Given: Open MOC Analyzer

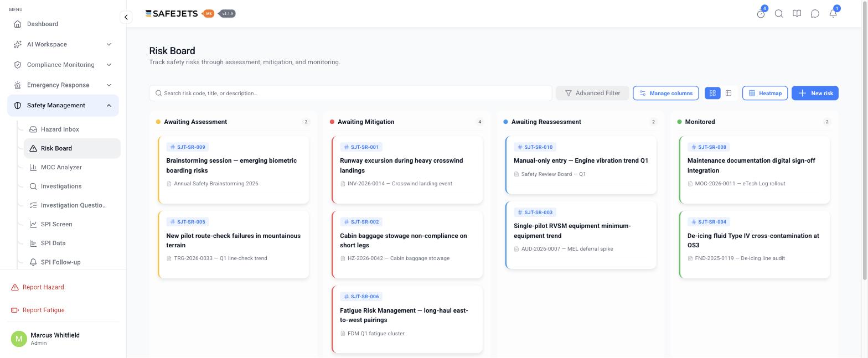Looking at the screenshot, I should pyautogui.click(x=72, y=167).
